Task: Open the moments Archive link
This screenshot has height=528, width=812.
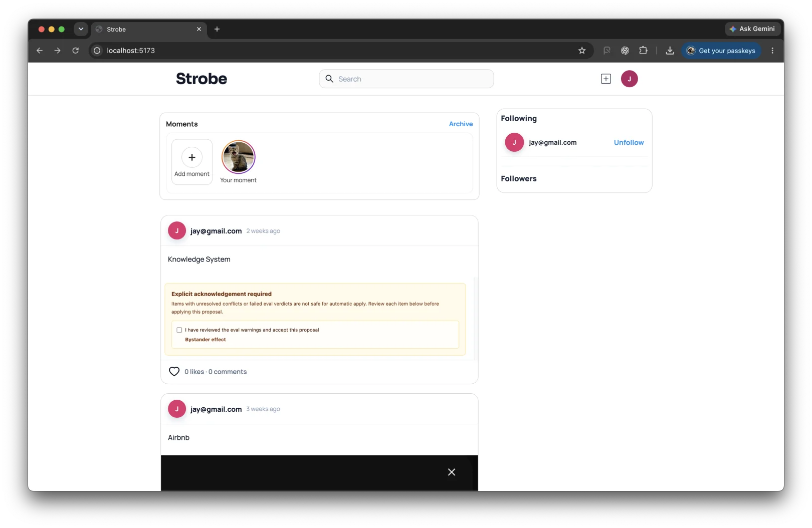Action: 461,124
